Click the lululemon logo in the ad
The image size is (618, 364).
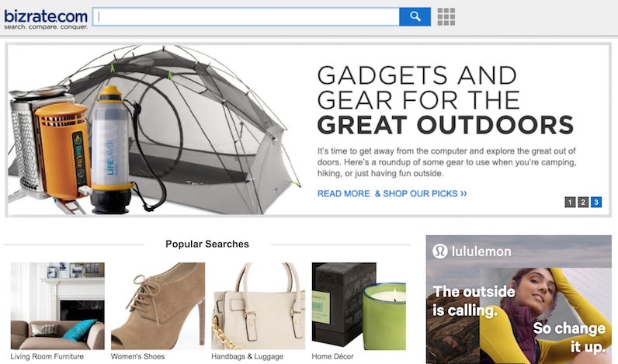pyautogui.click(x=472, y=251)
